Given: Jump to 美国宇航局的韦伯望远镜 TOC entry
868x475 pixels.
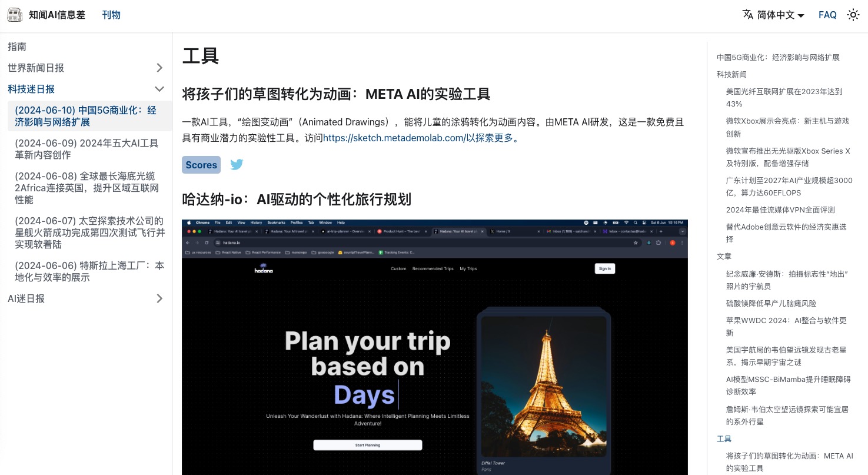Looking at the screenshot, I should tap(786, 356).
